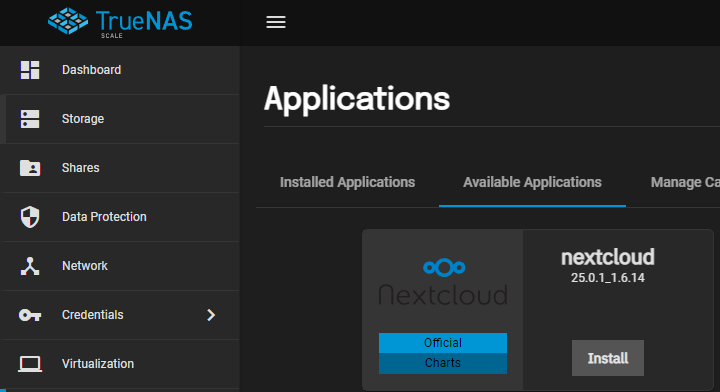
Task: Click the Applications page heading
Action: point(357,99)
